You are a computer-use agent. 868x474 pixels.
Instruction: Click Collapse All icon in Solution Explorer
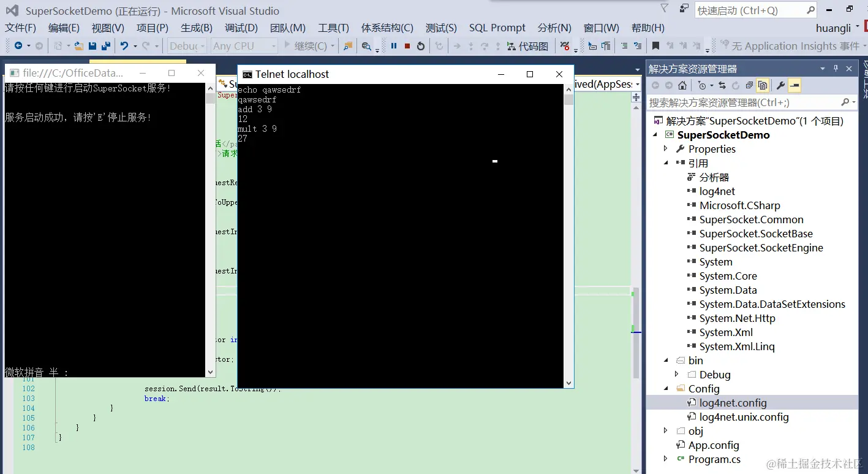[x=749, y=85]
